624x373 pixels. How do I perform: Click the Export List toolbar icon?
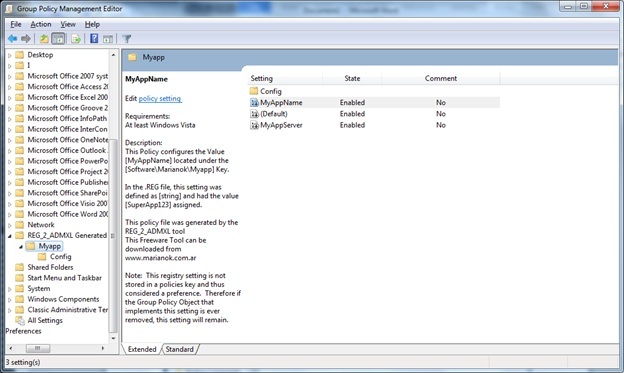[76, 39]
